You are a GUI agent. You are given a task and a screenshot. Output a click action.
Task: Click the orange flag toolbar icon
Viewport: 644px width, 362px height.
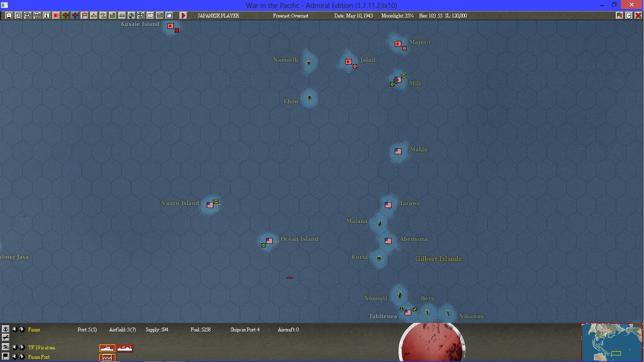coord(84,16)
